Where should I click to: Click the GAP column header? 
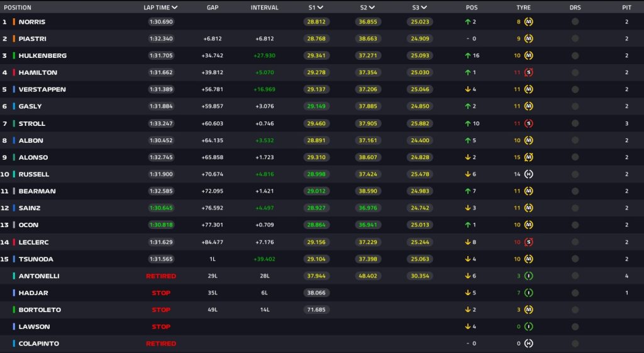coord(213,8)
